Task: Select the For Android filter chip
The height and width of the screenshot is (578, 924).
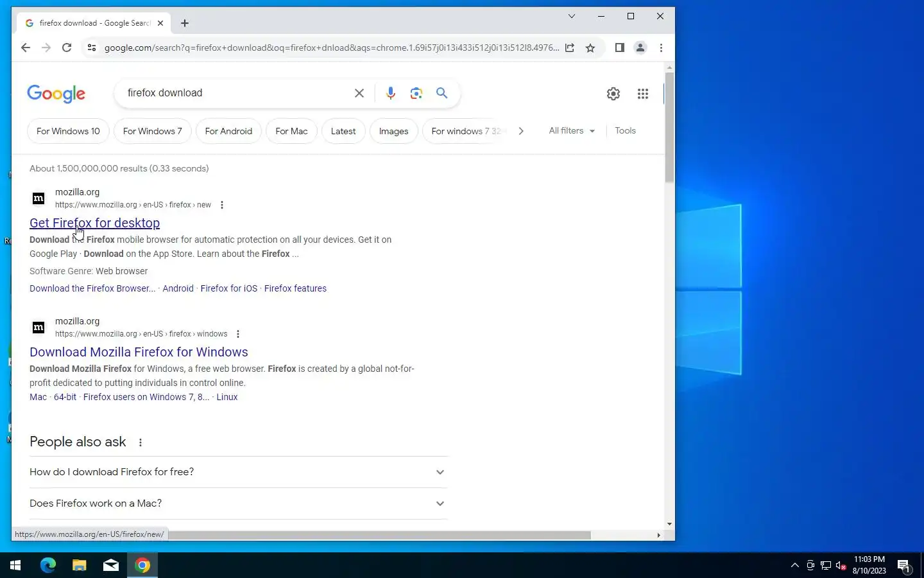Action: pyautogui.click(x=228, y=131)
